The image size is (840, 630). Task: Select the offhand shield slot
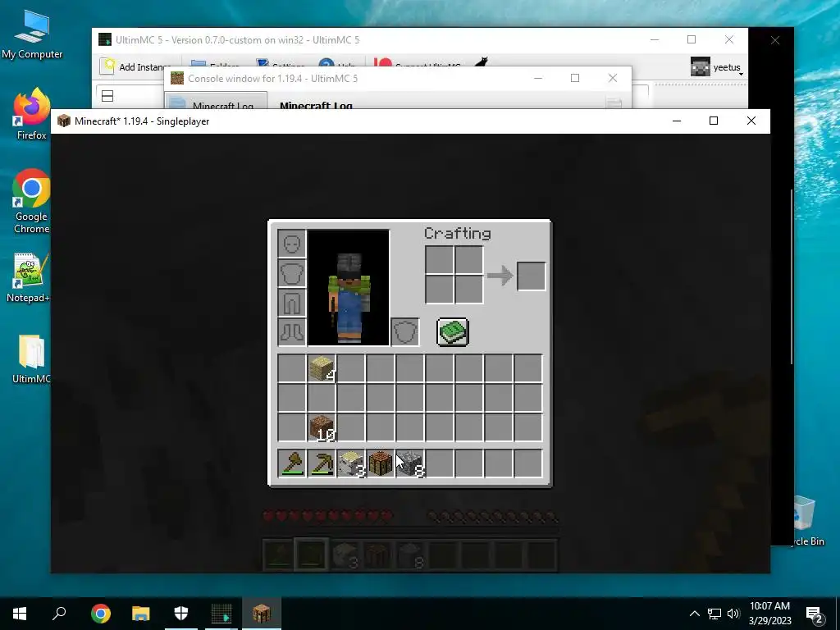(405, 331)
